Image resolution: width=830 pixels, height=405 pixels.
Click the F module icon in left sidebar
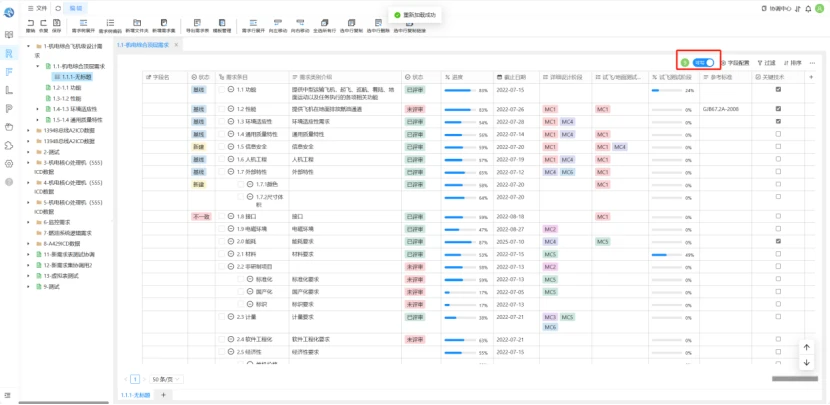pyautogui.click(x=8, y=71)
